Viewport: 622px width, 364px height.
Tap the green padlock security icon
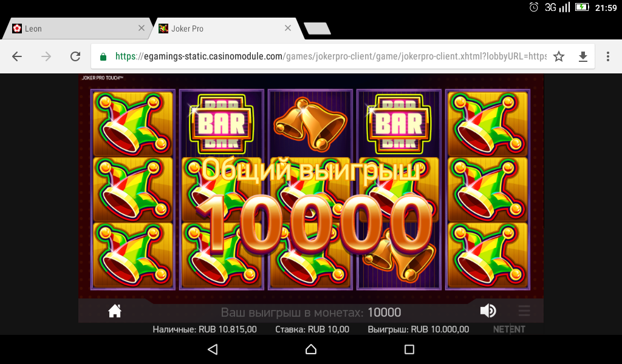pyautogui.click(x=103, y=56)
